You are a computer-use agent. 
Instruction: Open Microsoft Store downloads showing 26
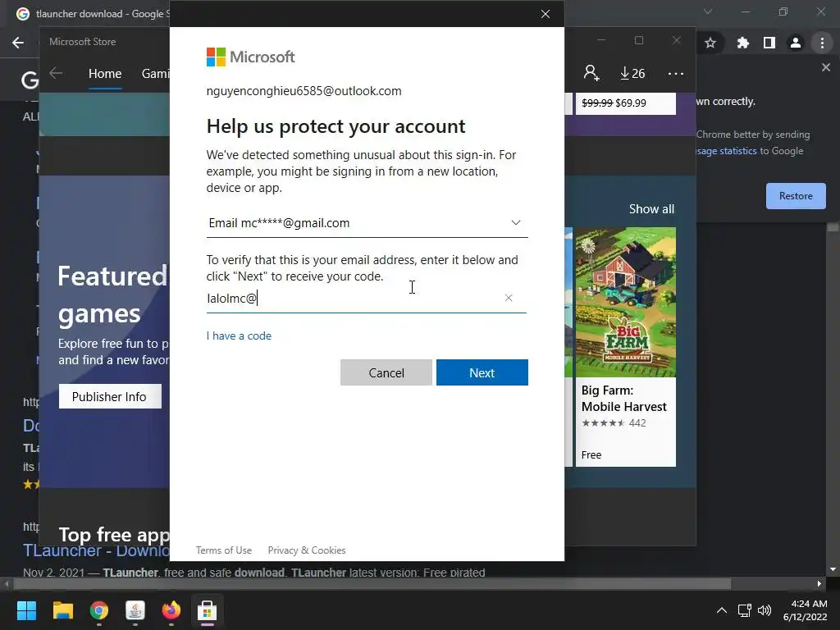coord(632,73)
